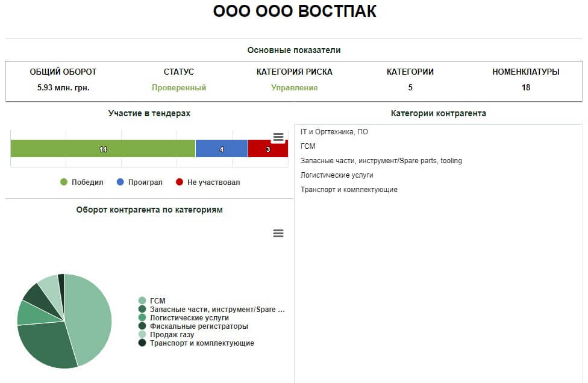
Task: Click the ООО ООО ВОСТПАК title
Action: 295,11
